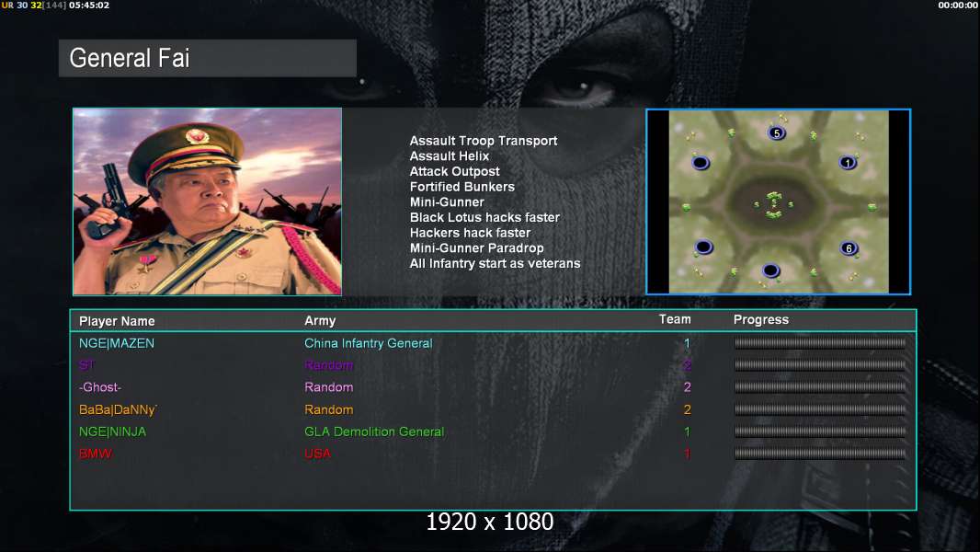Click the "Mini-Gunner" ability line
Viewport: 980px width, 552px height.
(447, 202)
